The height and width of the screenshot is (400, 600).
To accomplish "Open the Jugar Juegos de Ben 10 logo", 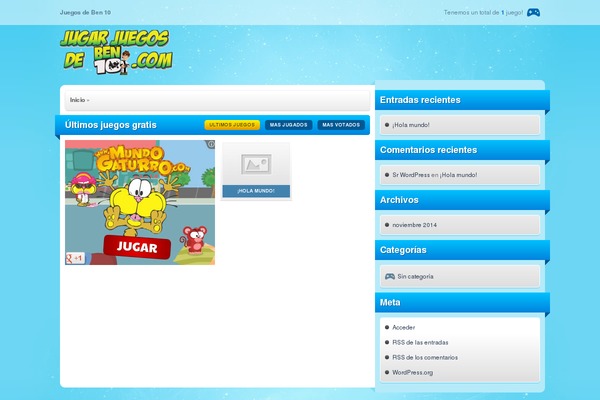I will click(116, 52).
